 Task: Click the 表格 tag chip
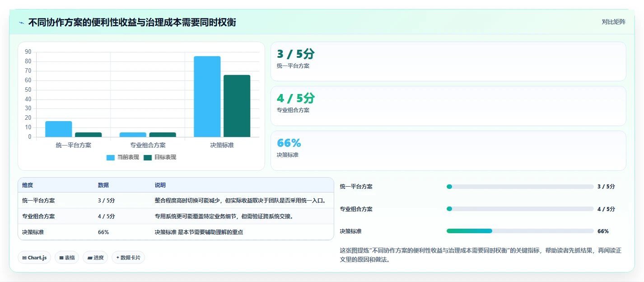[67, 258]
